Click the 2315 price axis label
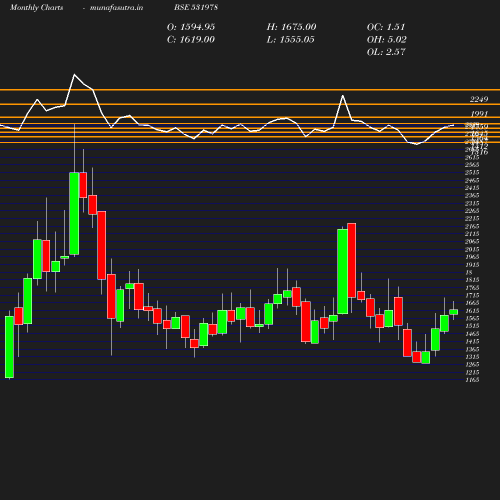Screen dimensions: 500x500 472,204
